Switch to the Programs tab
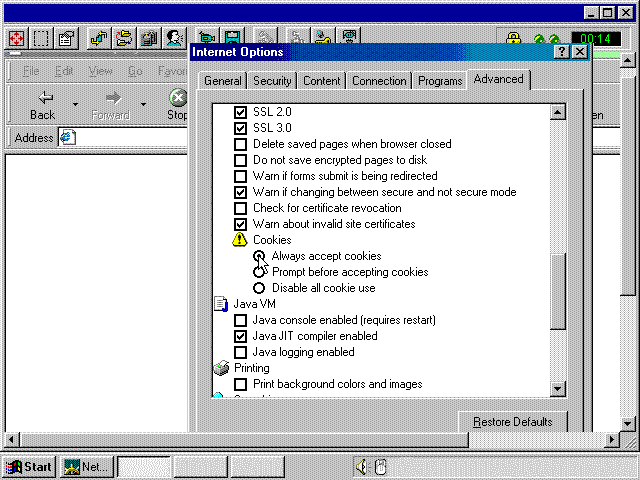The image size is (640, 480). coord(440,81)
